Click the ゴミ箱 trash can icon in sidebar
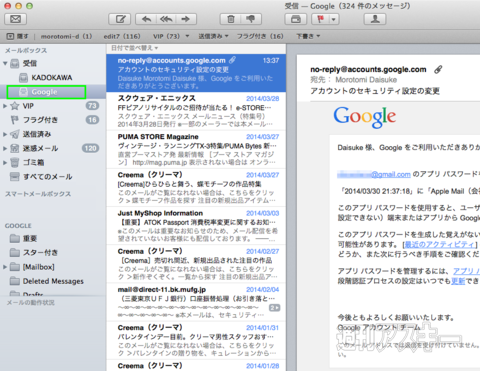Viewport: 480px width, 371px height. click(15, 163)
